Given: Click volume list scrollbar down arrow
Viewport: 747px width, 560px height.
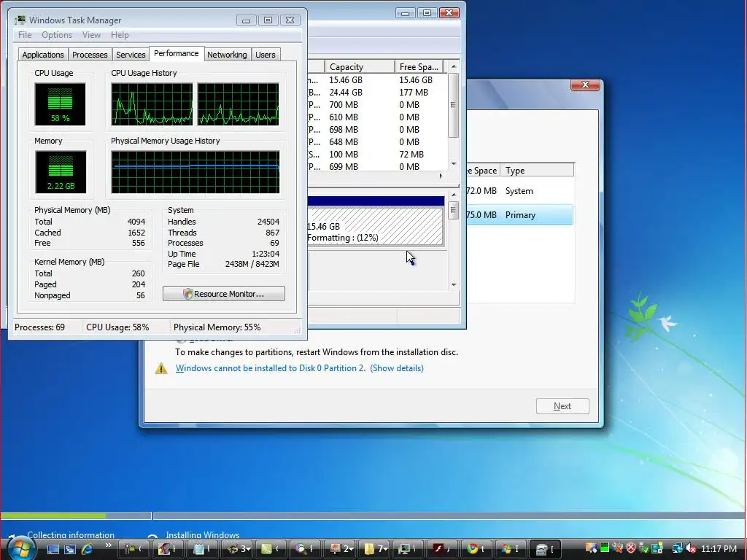Looking at the screenshot, I should tap(454, 164).
